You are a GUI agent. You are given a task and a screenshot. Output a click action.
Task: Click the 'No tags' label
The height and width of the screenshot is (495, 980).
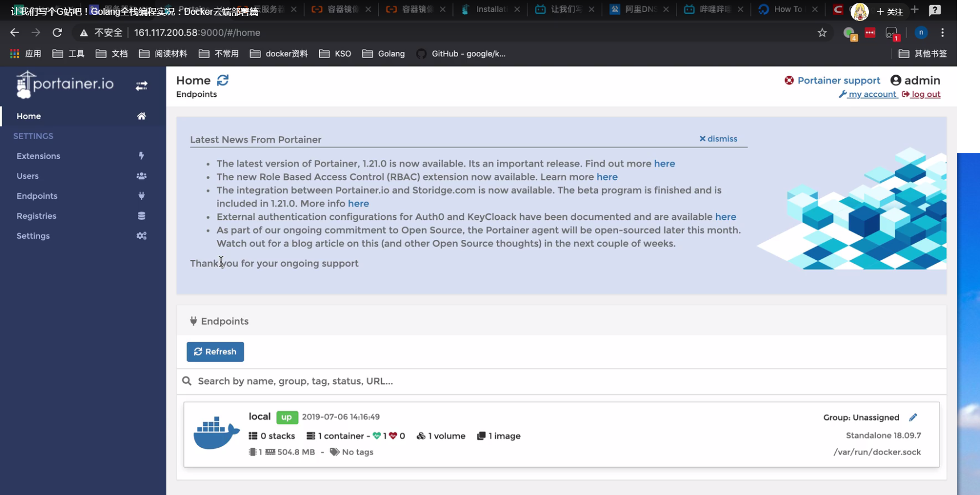click(x=357, y=452)
